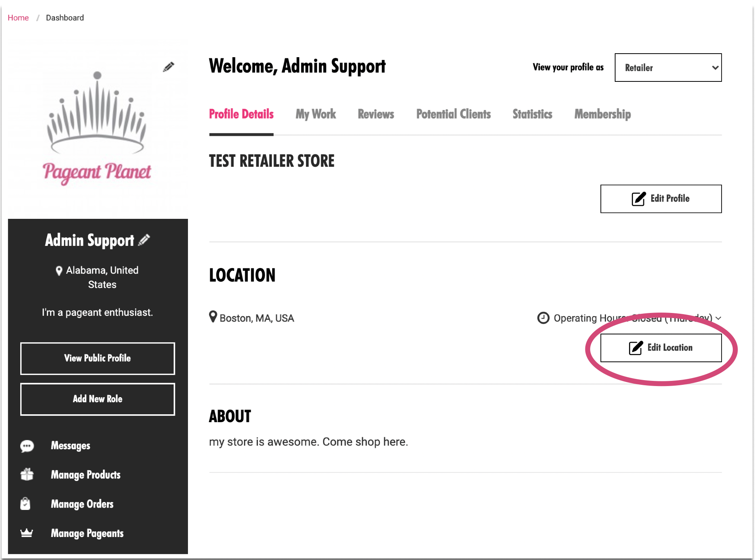
Task: Select the Statistics tab
Action: click(532, 114)
